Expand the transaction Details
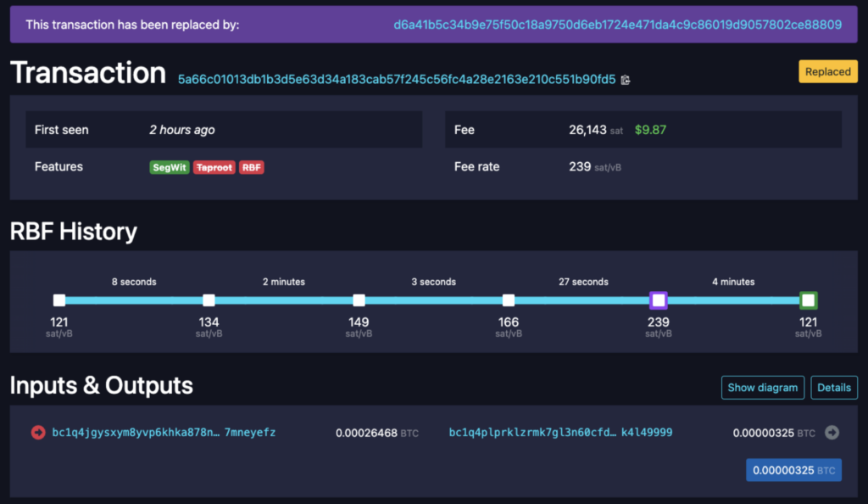The height and width of the screenshot is (504, 868). pos(833,388)
